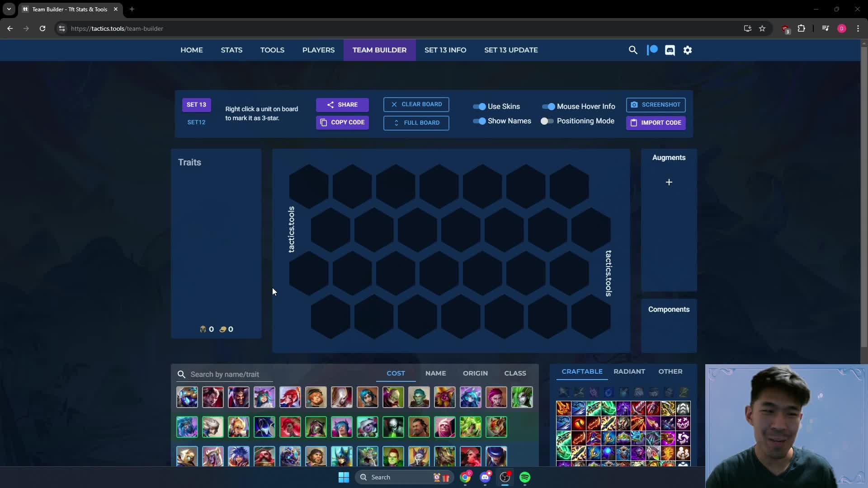The width and height of the screenshot is (868, 488).
Task: Toggle the Show Names switch
Action: [479, 121]
